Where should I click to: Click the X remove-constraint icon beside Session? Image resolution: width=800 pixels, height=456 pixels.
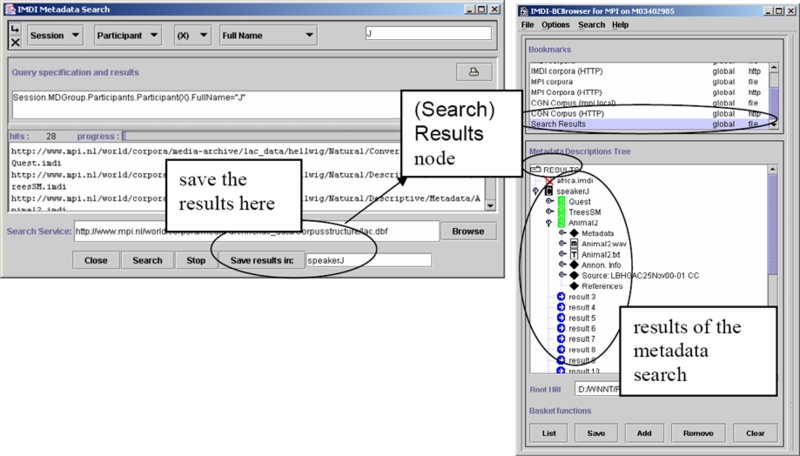click(x=15, y=42)
